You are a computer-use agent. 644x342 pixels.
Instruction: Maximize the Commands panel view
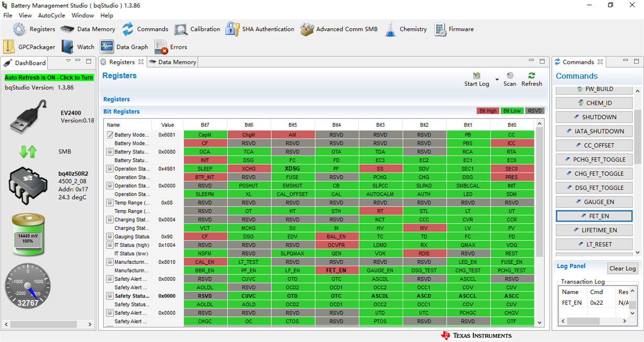point(637,61)
